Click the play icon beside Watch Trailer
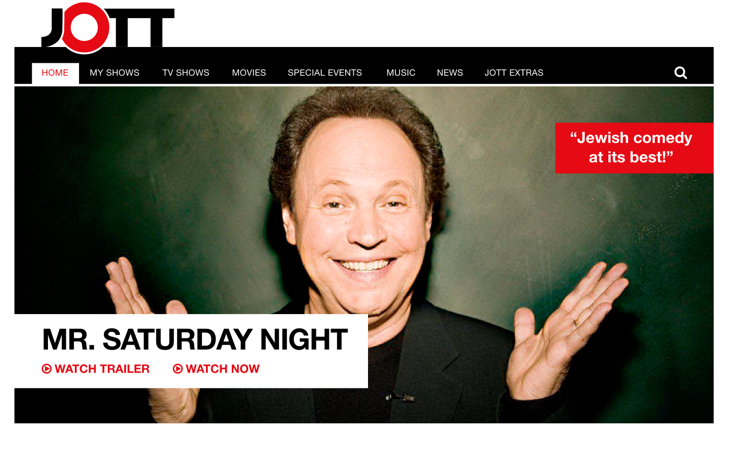 pyautogui.click(x=47, y=369)
